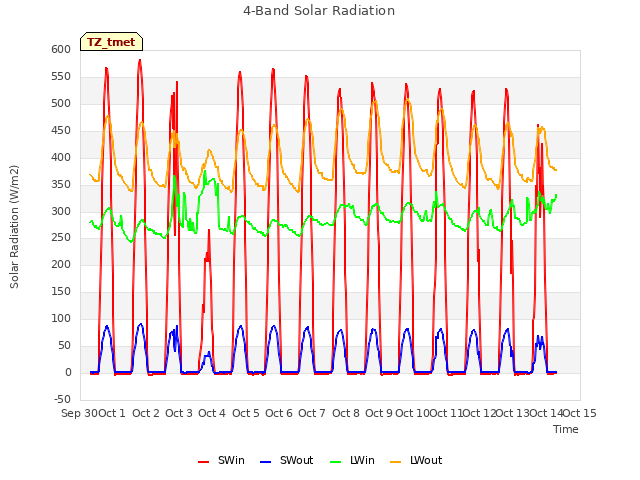Click the x-axis label 'Oct 3'
The height and width of the screenshot is (480, 640).
pos(179,413)
